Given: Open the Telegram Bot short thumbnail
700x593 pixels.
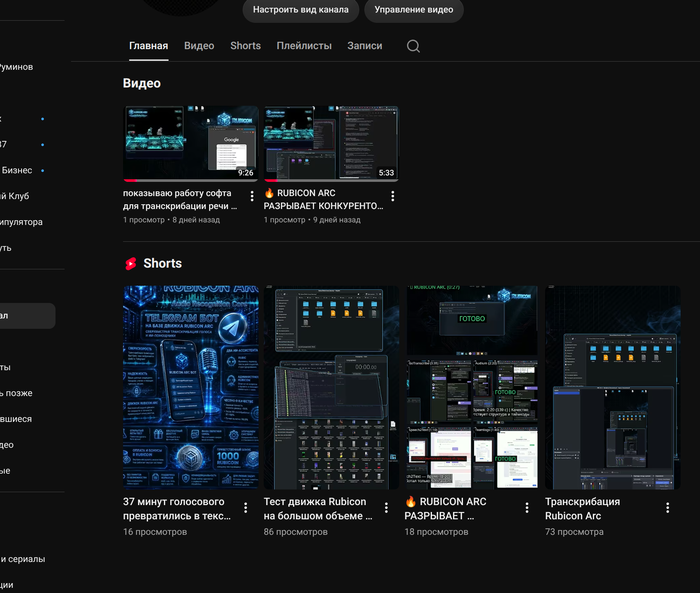Looking at the screenshot, I should pyautogui.click(x=191, y=388).
